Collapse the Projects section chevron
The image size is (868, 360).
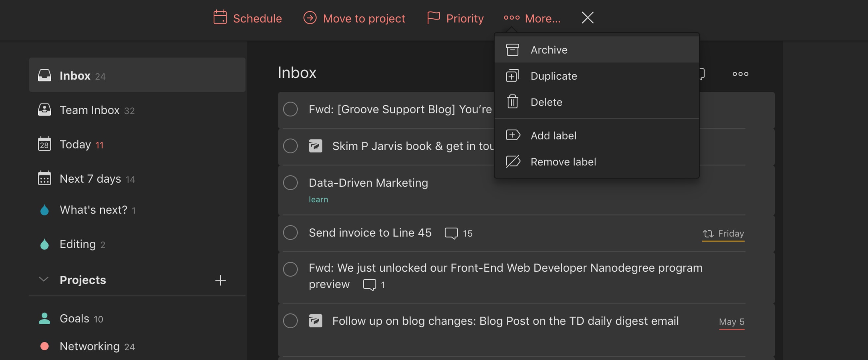(x=44, y=280)
